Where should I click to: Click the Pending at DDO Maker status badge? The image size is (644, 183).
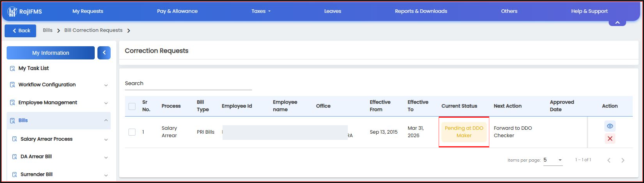[464, 132]
